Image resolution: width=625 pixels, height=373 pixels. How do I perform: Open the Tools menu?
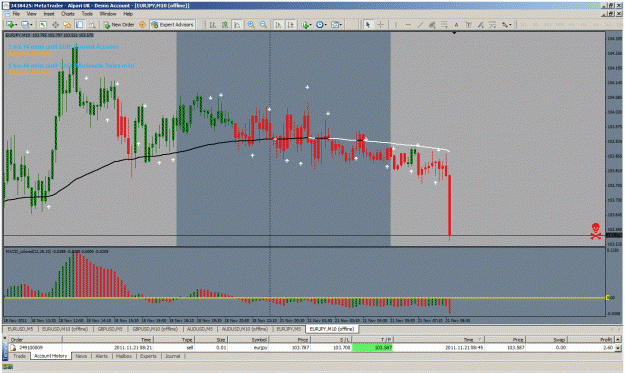[x=87, y=14]
